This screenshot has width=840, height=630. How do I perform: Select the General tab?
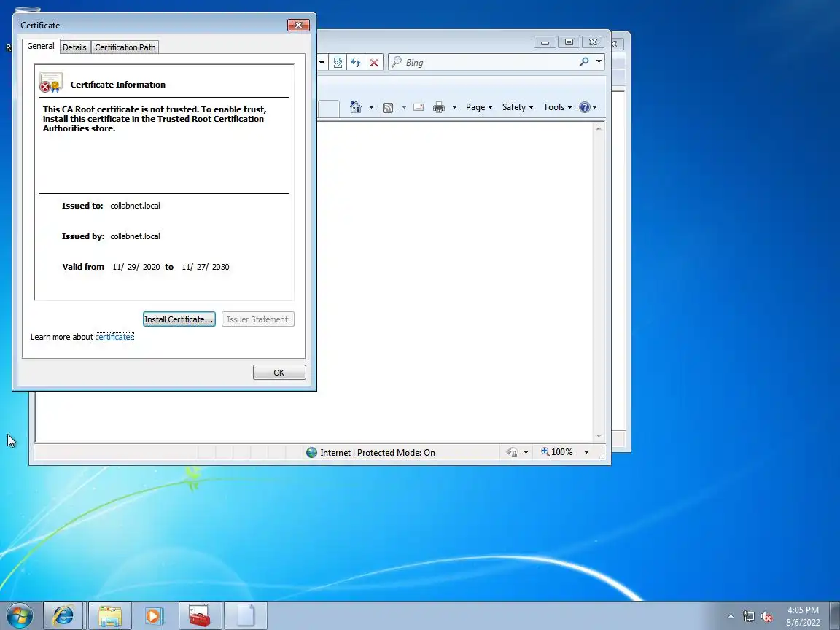click(41, 46)
